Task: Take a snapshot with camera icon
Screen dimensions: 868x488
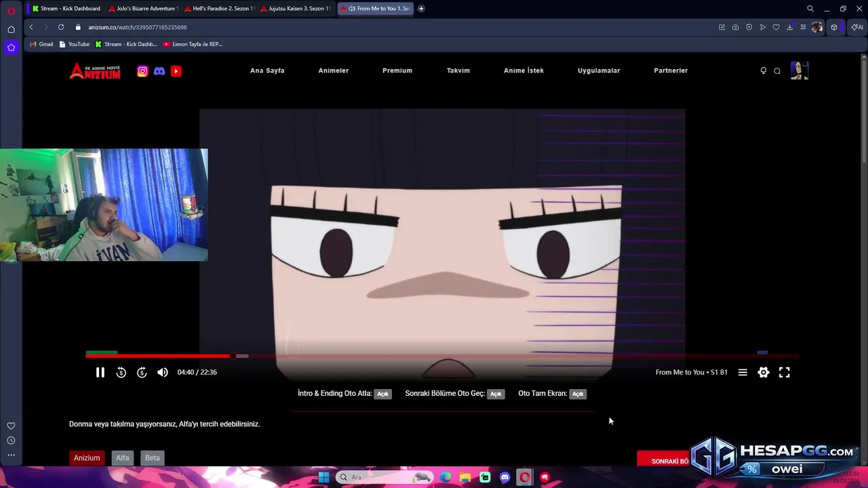Action: click(x=735, y=27)
